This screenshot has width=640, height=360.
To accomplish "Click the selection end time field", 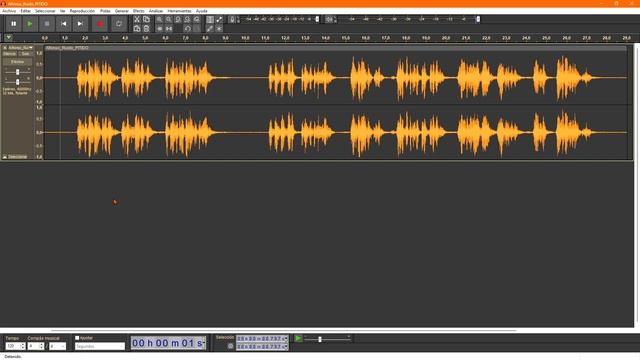I will point(262,347).
